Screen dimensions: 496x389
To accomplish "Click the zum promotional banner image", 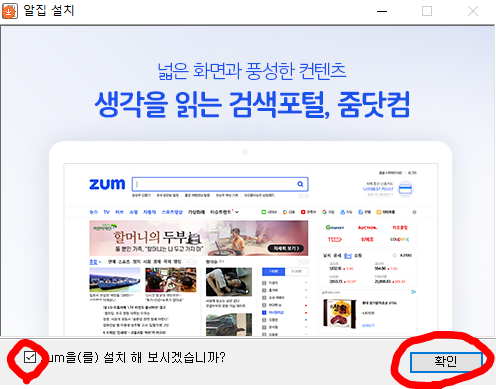I will [x=248, y=182].
